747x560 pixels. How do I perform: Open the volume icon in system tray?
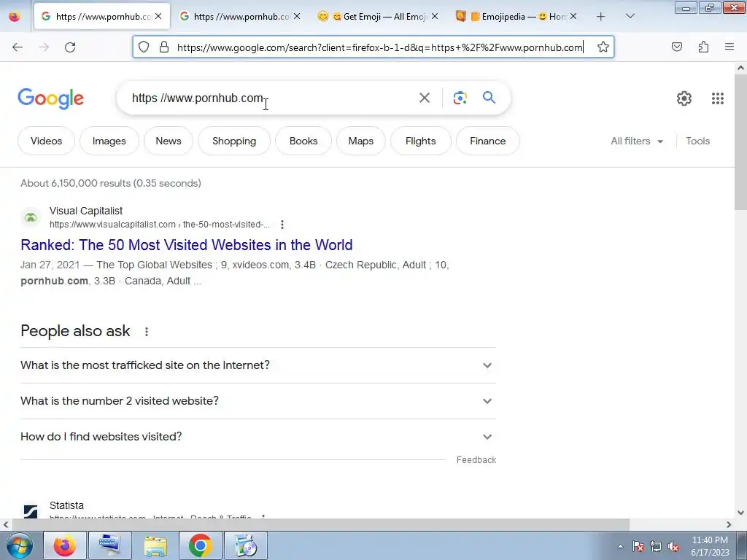673,547
